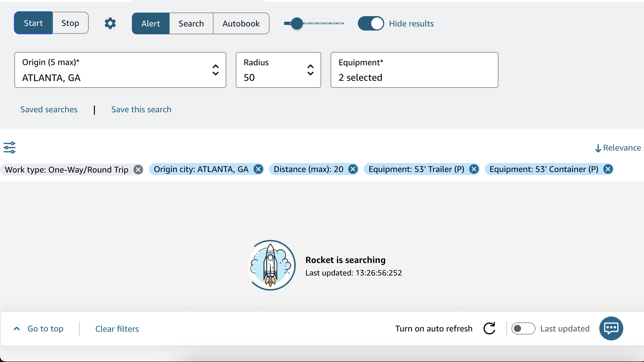Switch to the Search tab
Viewport: 644px width, 362px height.
[191, 23]
